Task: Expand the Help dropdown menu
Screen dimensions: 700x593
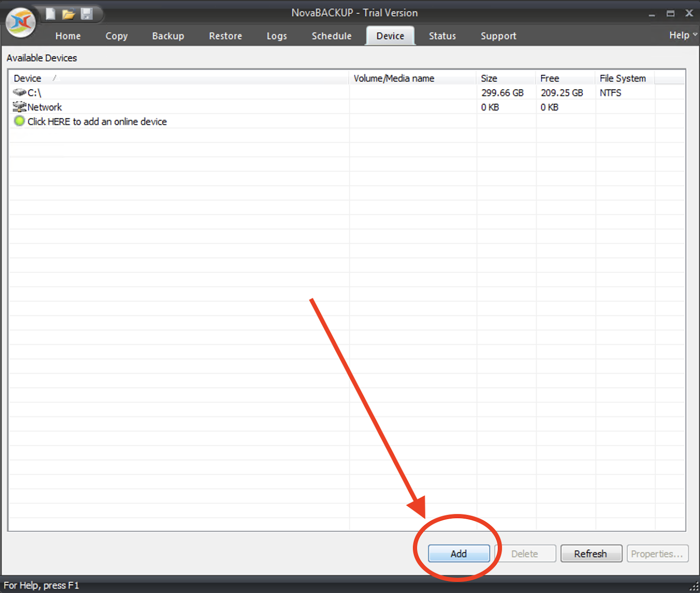Action: (x=683, y=35)
